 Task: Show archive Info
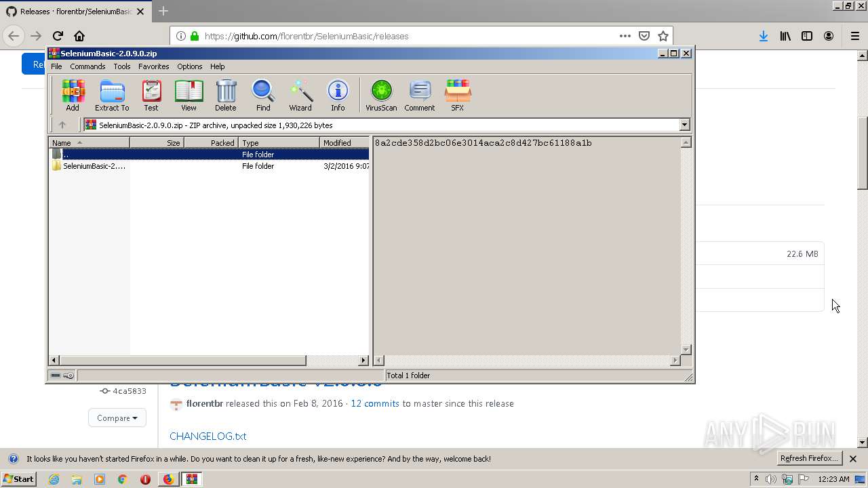338,95
